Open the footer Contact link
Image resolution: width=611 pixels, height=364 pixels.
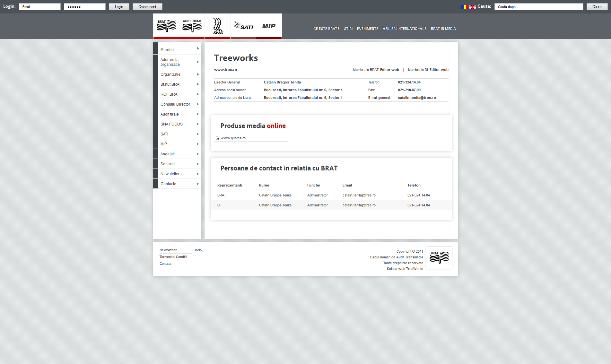[165, 264]
